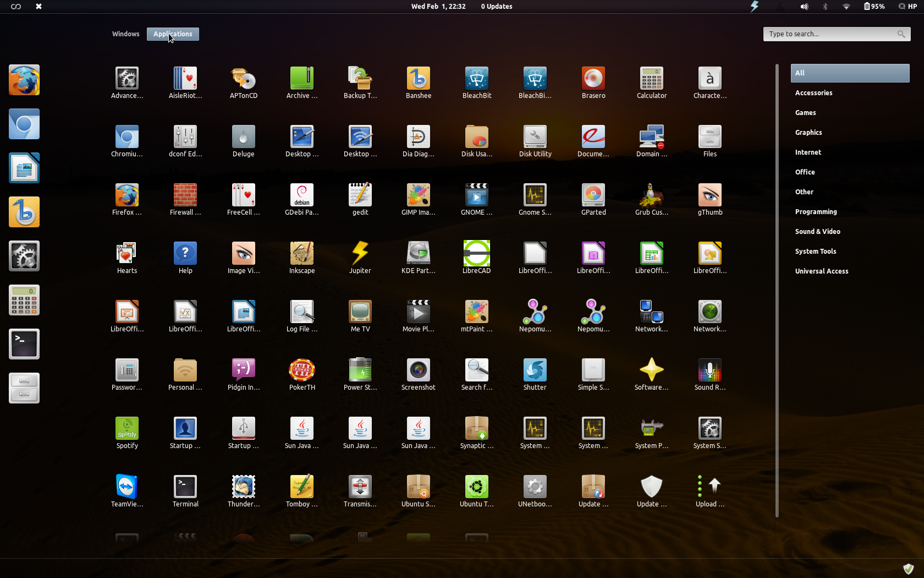Open Spotify from the grid
Image resolution: width=924 pixels, height=578 pixels.
pyautogui.click(x=127, y=433)
